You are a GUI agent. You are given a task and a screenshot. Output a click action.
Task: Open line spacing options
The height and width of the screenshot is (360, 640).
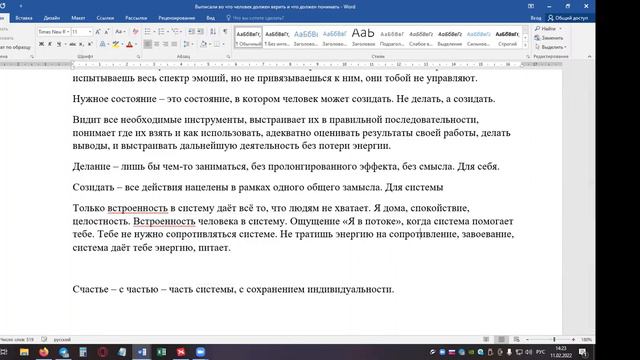(187, 44)
